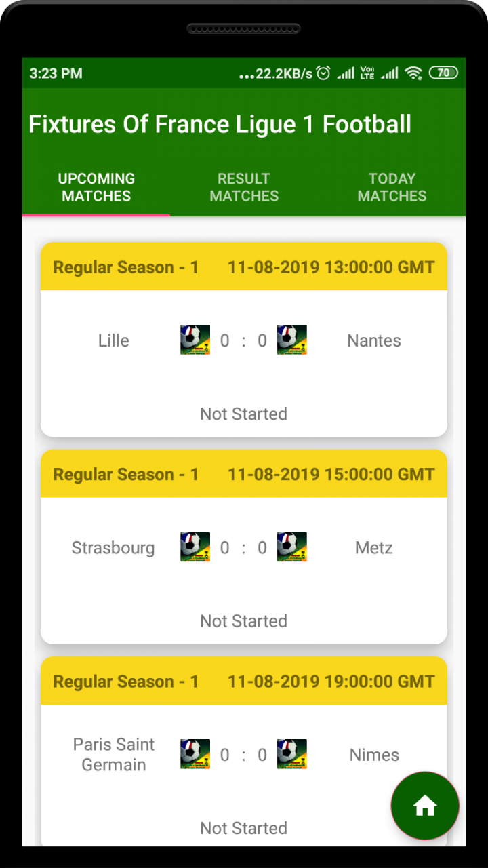
Task: Open the 13:00:00 GMT match header
Action: (244, 267)
